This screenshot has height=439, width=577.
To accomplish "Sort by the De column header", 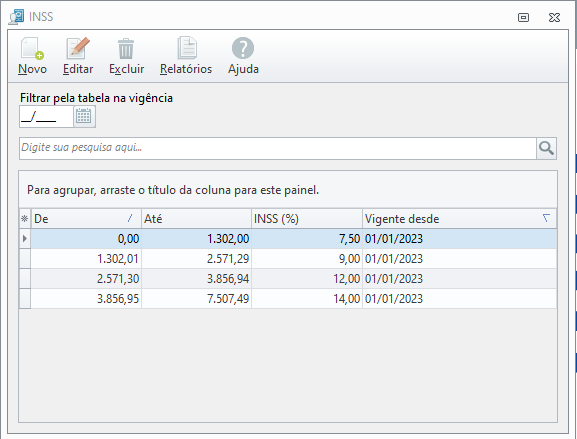I will pyautogui.click(x=86, y=219).
